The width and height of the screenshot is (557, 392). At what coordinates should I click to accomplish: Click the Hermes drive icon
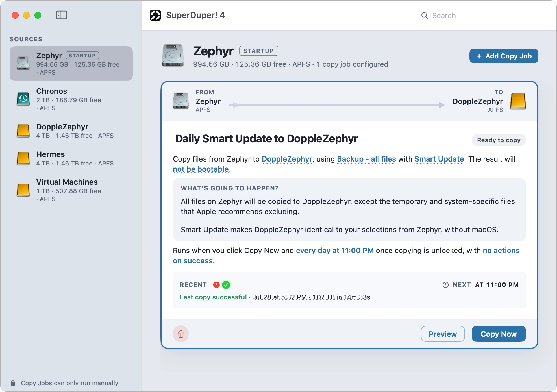(x=23, y=158)
